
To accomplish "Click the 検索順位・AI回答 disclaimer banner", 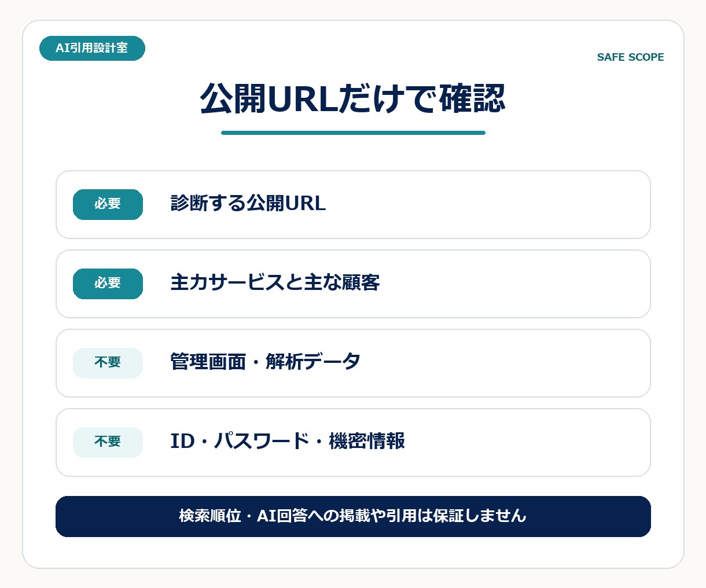I will 353,516.
